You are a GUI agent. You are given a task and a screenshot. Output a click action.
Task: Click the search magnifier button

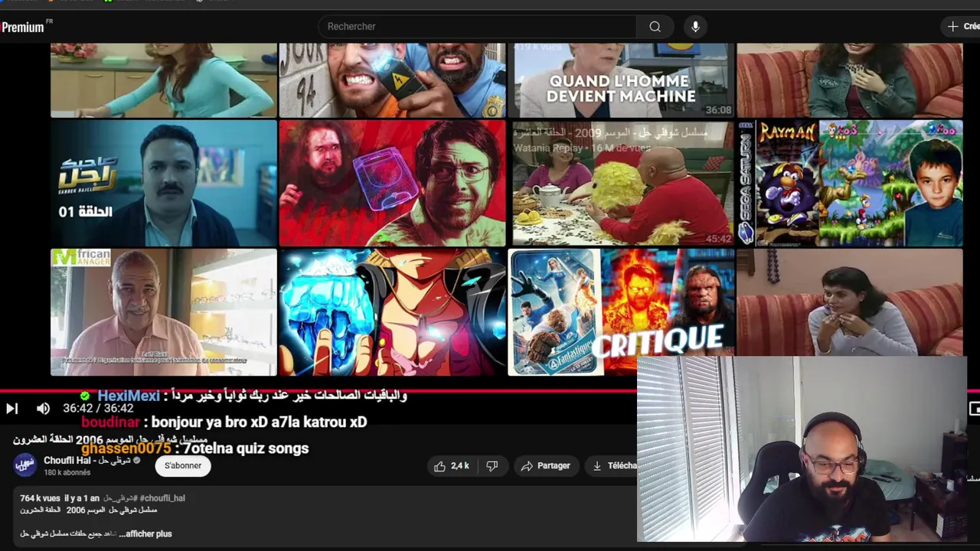click(x=655, y=27)
